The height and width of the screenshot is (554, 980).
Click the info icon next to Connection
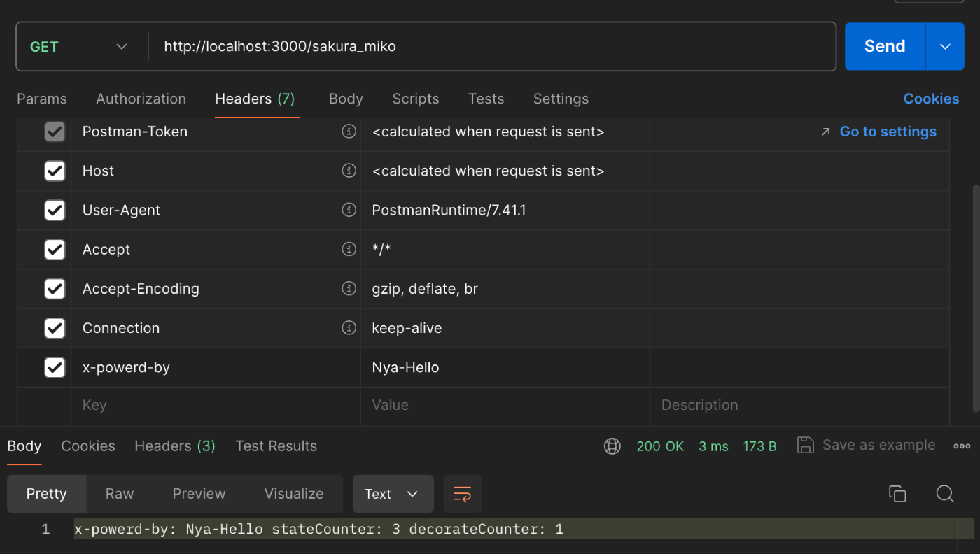coord(349,327)
